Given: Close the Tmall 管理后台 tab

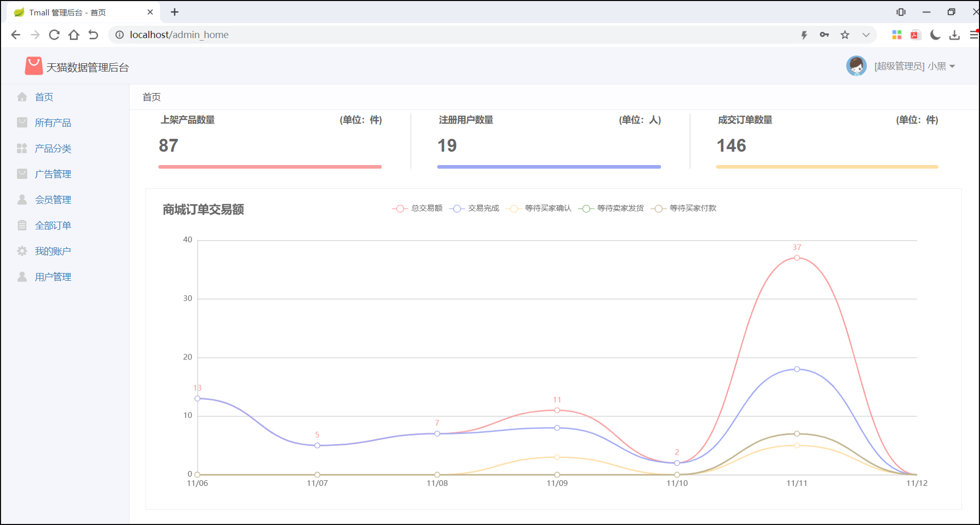Looking at the screenshot, I should 150,12.
